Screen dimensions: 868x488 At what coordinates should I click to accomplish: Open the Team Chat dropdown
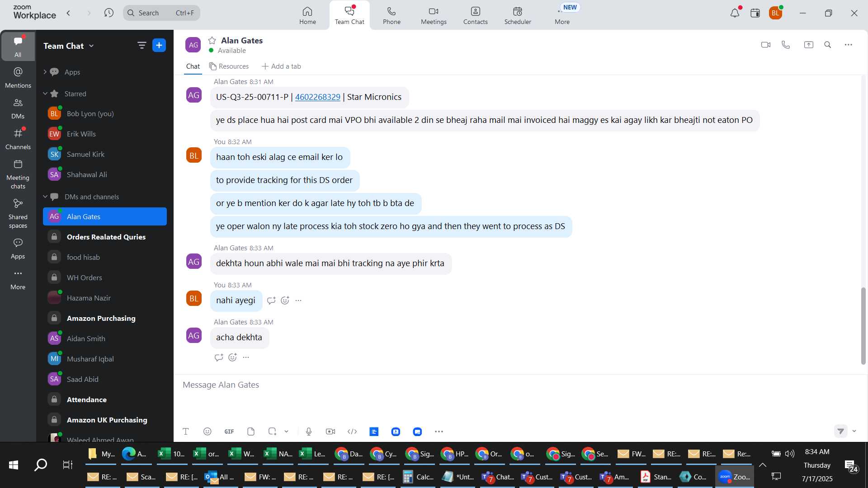point(69,46)
